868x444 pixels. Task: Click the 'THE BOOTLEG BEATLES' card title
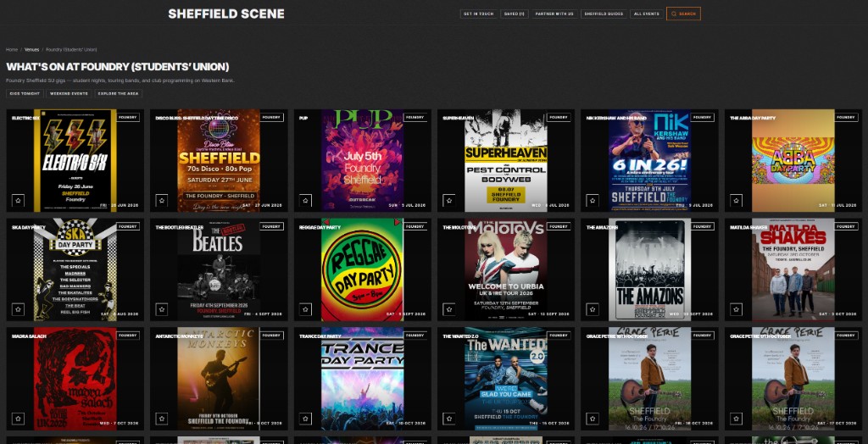(x=180, y=227)
